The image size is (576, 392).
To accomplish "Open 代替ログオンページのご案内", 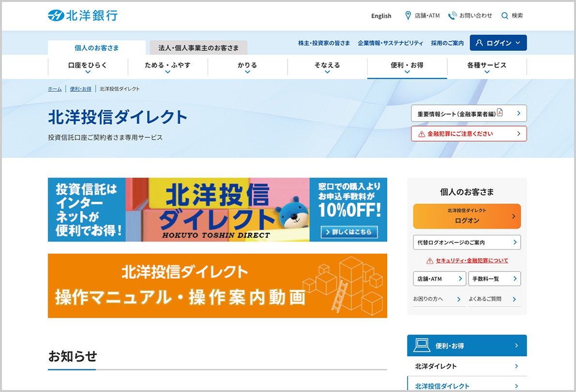I will point(467,242).
